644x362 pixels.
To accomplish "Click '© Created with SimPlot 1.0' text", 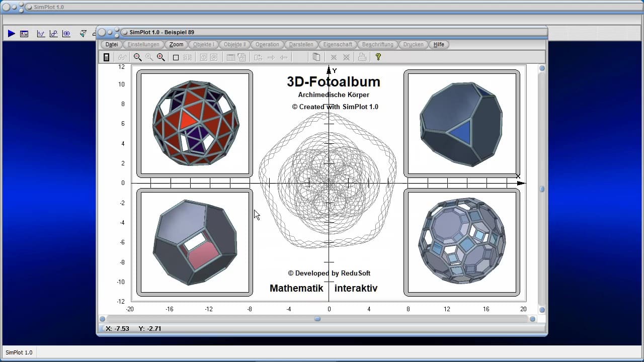I will pos(335,107).
